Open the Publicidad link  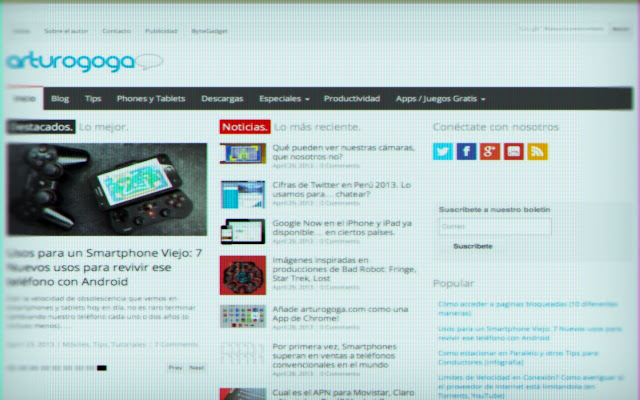[161, 31]
